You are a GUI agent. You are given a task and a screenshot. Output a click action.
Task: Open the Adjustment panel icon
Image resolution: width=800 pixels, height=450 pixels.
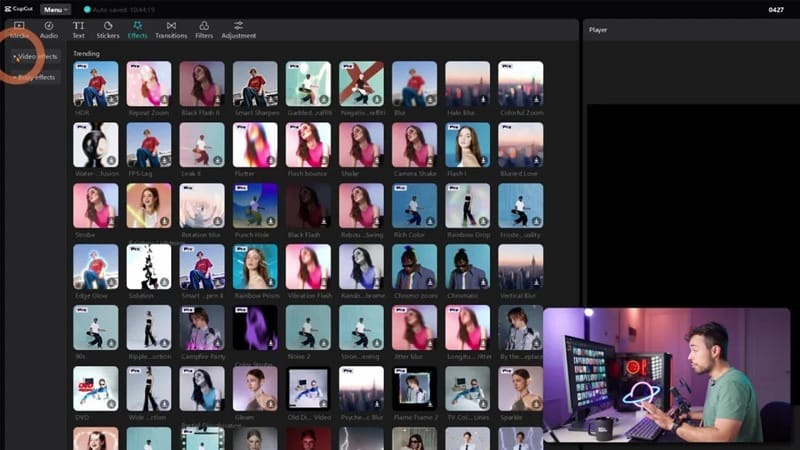click(238, 26)
